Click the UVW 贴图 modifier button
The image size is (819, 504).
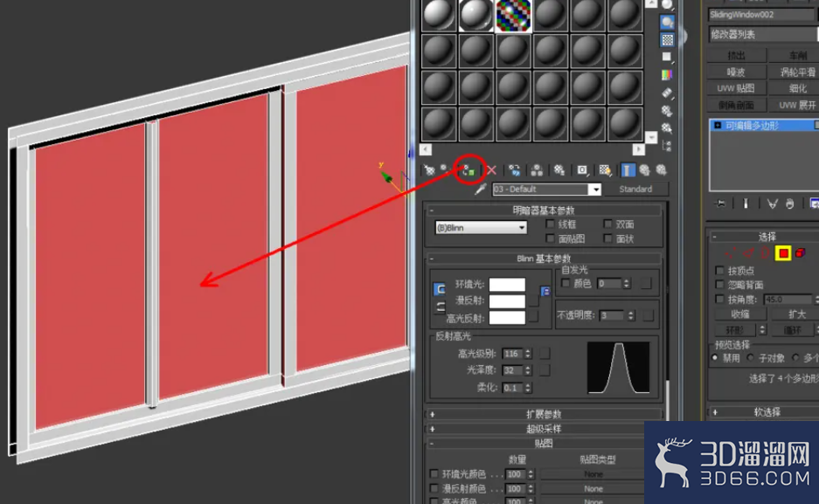point(737,89)
